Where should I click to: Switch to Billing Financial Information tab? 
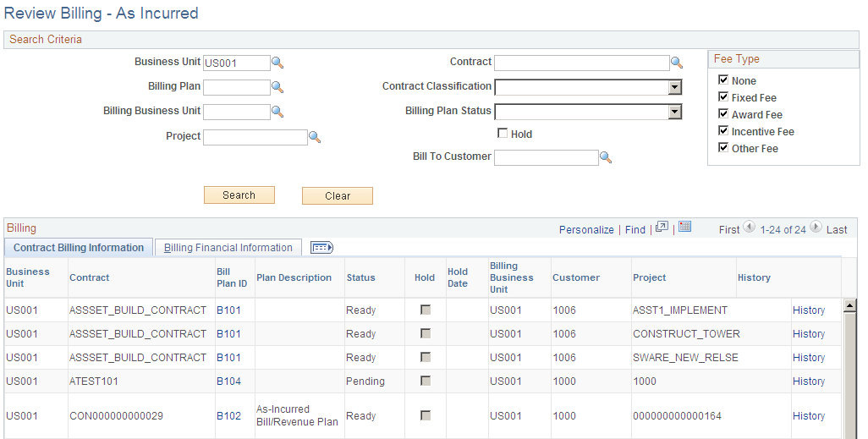point(228,248)
